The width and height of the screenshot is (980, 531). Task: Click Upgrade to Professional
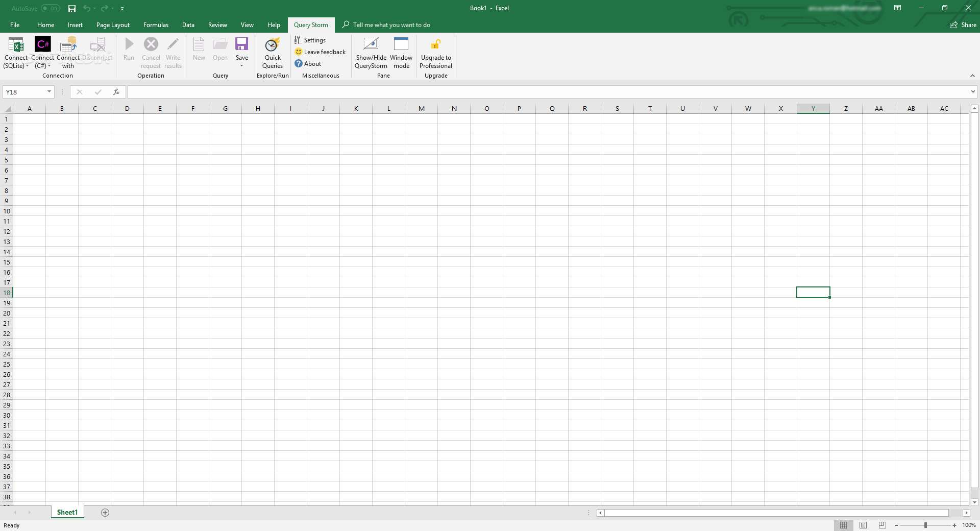coord(436,53)
